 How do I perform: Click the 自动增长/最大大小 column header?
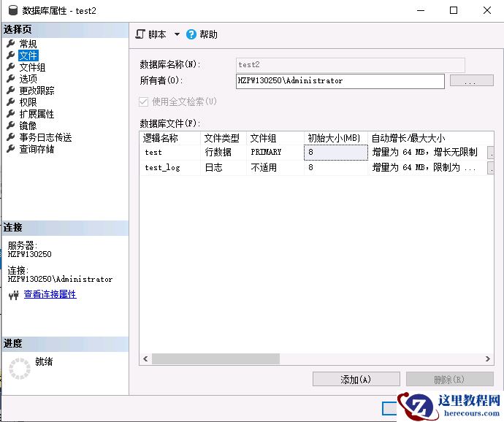[x=431, y=138]
